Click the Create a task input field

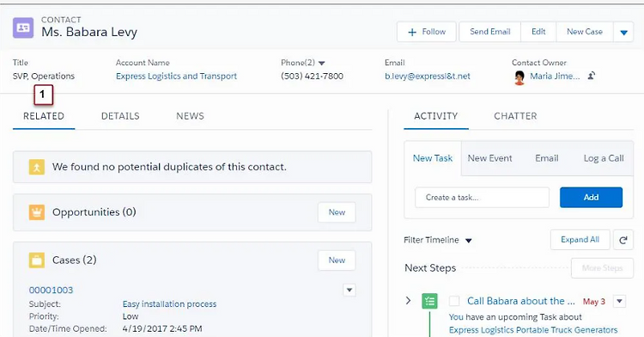(x=482, y=198)
